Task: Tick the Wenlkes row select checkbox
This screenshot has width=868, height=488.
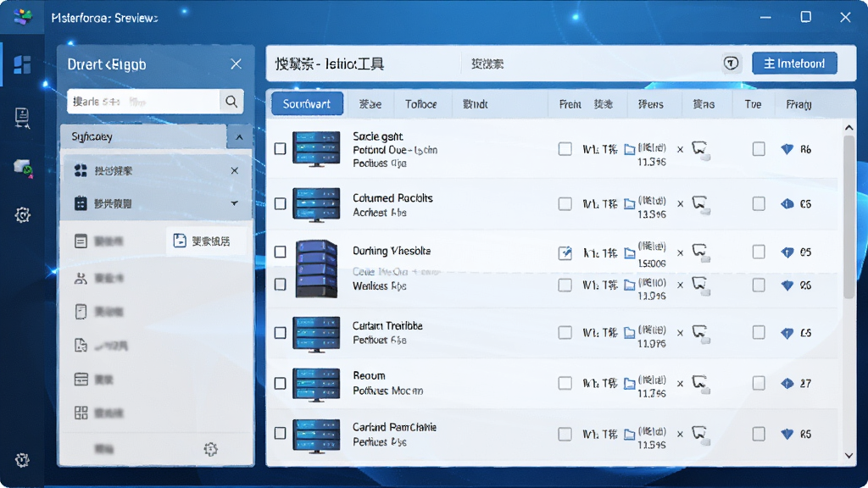Action: click(x=280, y=285)
